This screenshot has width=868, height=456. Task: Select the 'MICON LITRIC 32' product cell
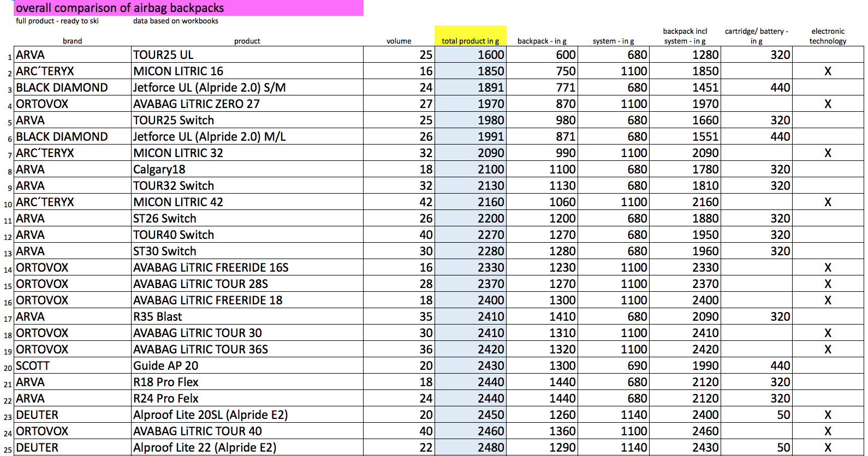[x=247, y=153]
